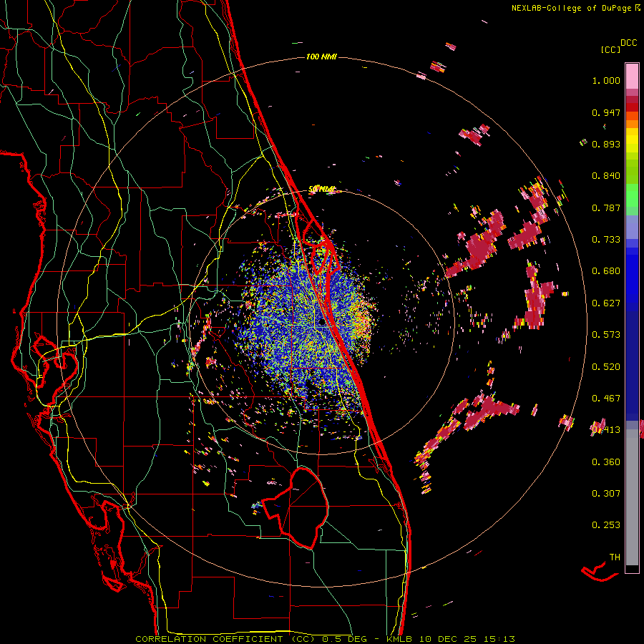Click the TH threshold label
Viewport: 644px width, 644px height.
click(615, 557)
